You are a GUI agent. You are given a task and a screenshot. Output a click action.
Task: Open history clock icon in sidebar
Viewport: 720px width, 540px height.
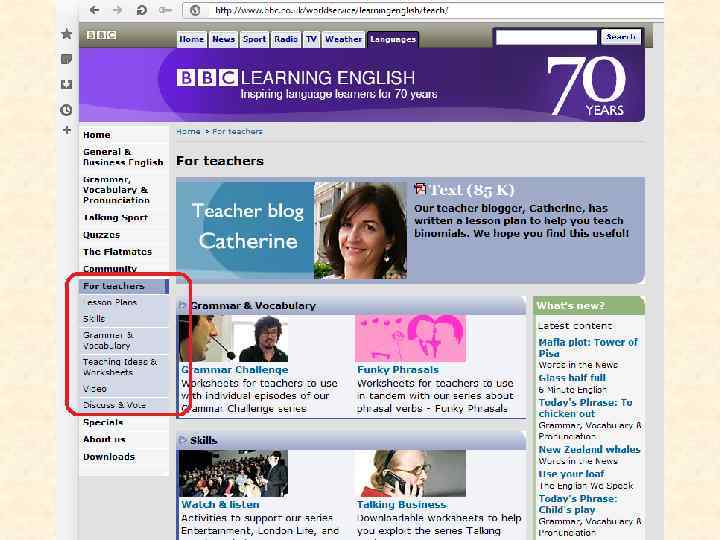coord(67,110)
